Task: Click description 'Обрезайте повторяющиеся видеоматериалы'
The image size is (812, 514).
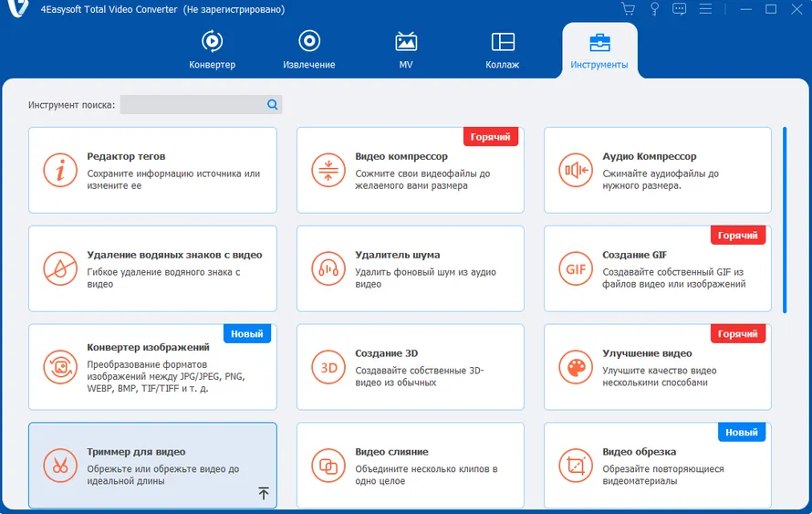Action: [663, 475]
